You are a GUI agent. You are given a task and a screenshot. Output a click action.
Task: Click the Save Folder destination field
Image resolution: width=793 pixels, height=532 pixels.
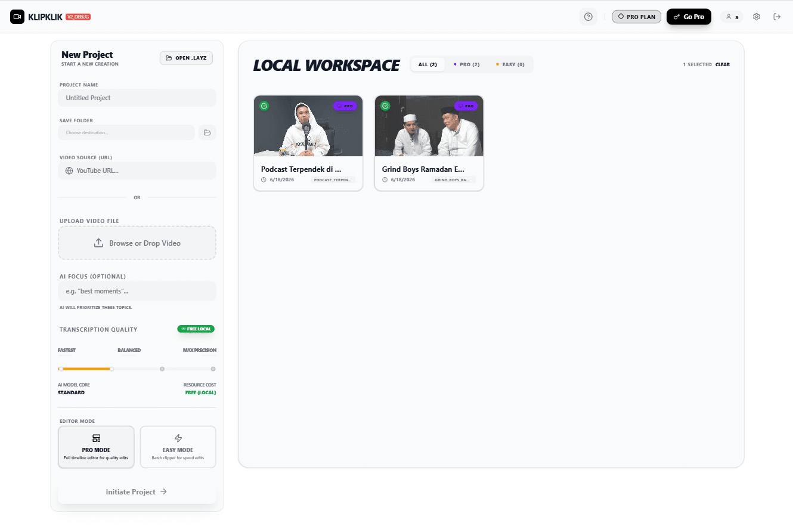click(126, 132)
